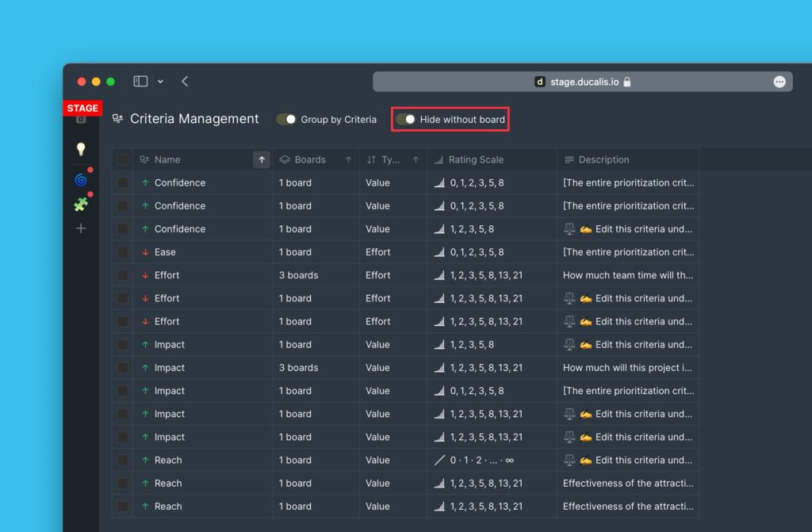Toggle the Group by Criteria switch
812x532 pixels.
(x=286, y=119)
